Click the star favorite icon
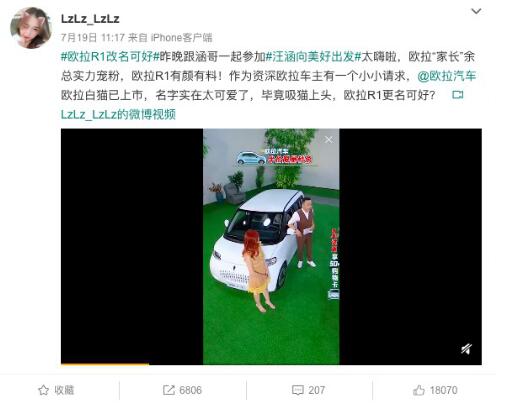 point(43,390)
